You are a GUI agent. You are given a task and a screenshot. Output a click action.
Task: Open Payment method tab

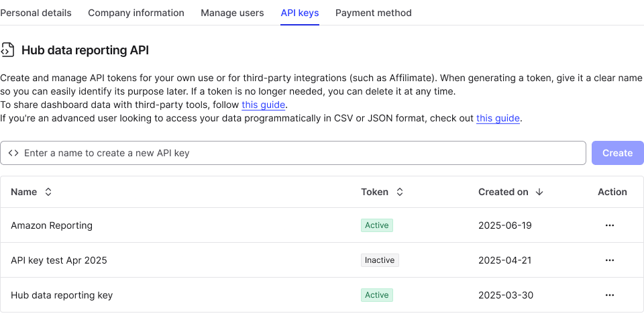[374, 13]
